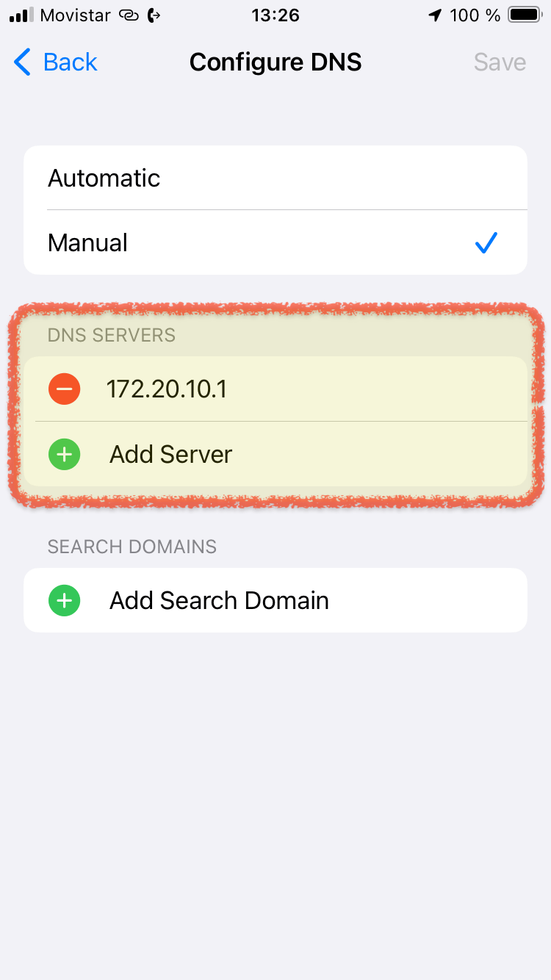Tap the DNS SERVERS section header
The image size is (551, 980).
point(112,336)
